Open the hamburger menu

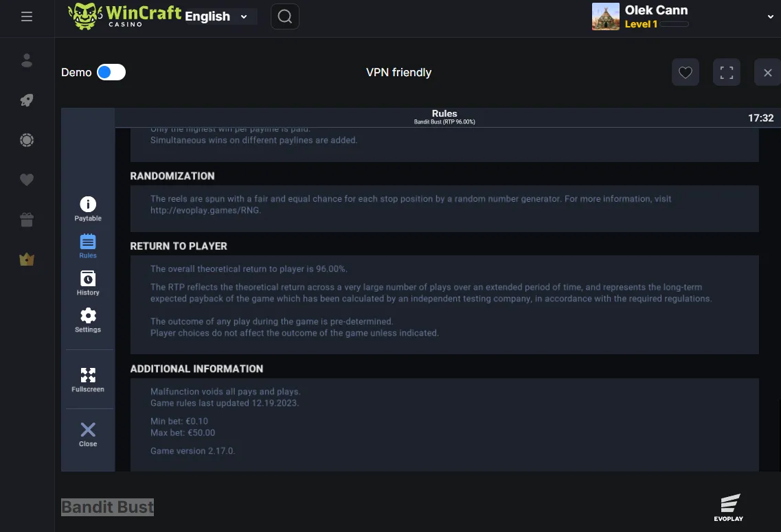click(x=27, y=16)
